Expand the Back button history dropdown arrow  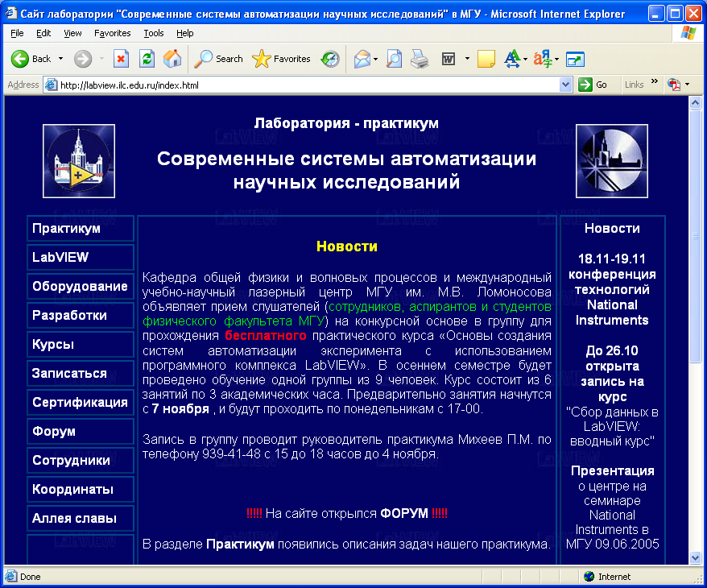coord(60,59)
